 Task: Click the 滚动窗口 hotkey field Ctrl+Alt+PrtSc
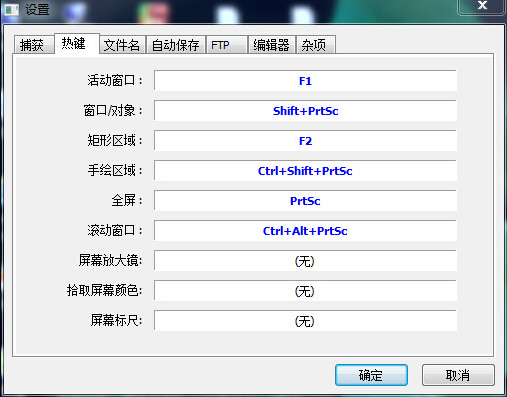[x=305, y=231]
